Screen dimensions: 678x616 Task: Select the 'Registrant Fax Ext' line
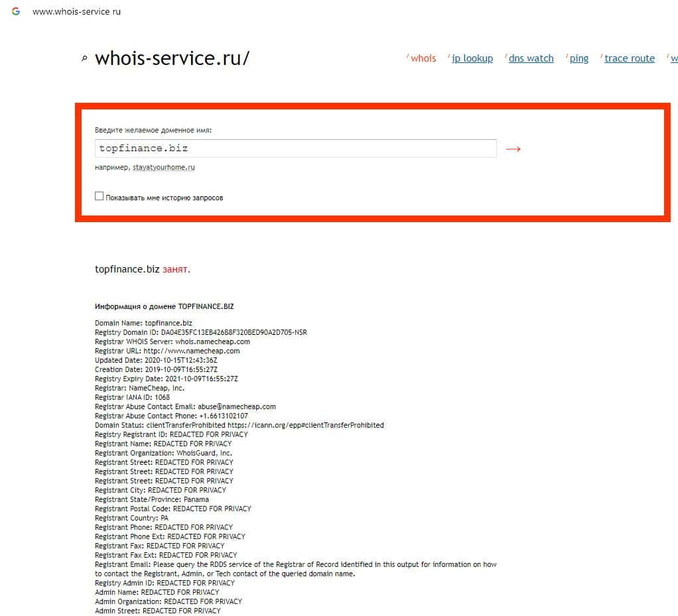(x=166, y=556)
